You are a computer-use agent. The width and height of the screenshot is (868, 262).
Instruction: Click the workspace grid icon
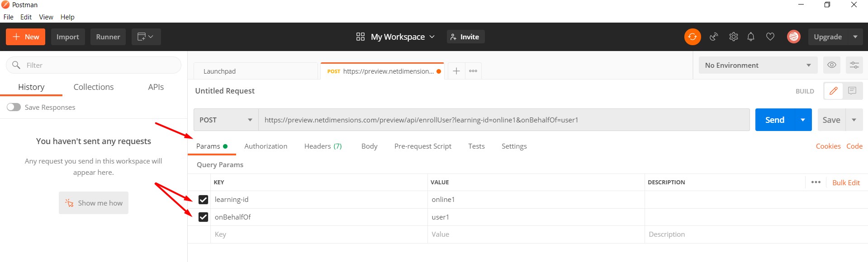360,37
